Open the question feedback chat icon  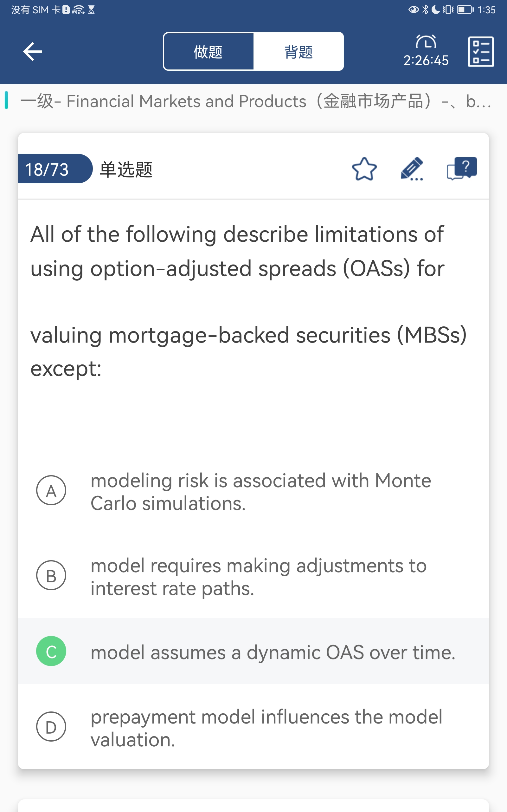[x=461, y=168]
